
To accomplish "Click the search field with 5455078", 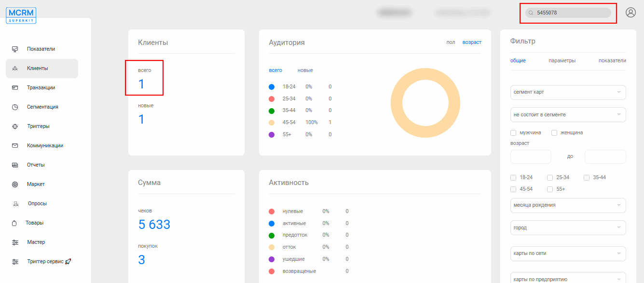I will pos(568,13).
